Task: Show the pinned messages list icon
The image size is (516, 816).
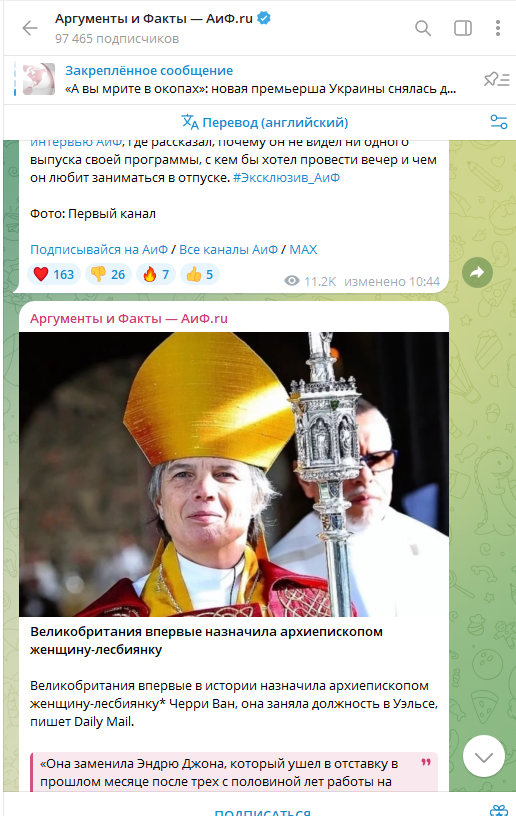Action: click(x=496, y=80)
